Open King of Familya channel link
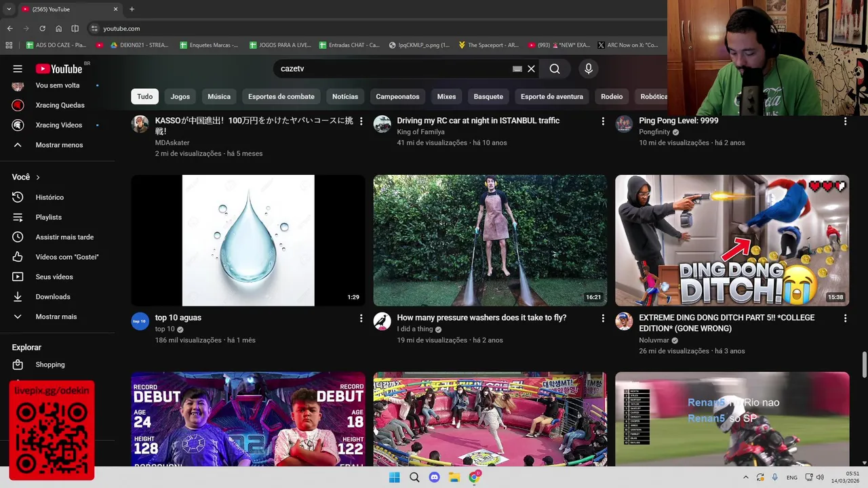This screenshot has height=488, width=868. (420, 132)
